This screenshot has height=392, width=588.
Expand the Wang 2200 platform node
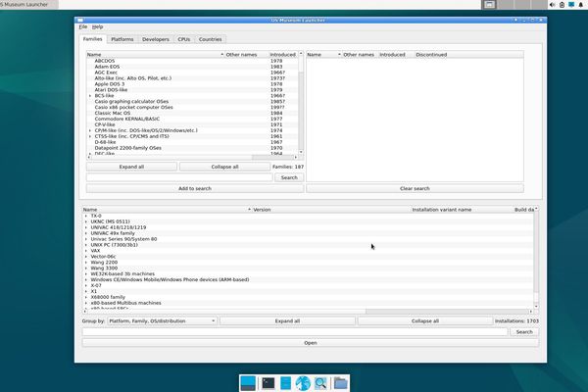tap(85, 263)
